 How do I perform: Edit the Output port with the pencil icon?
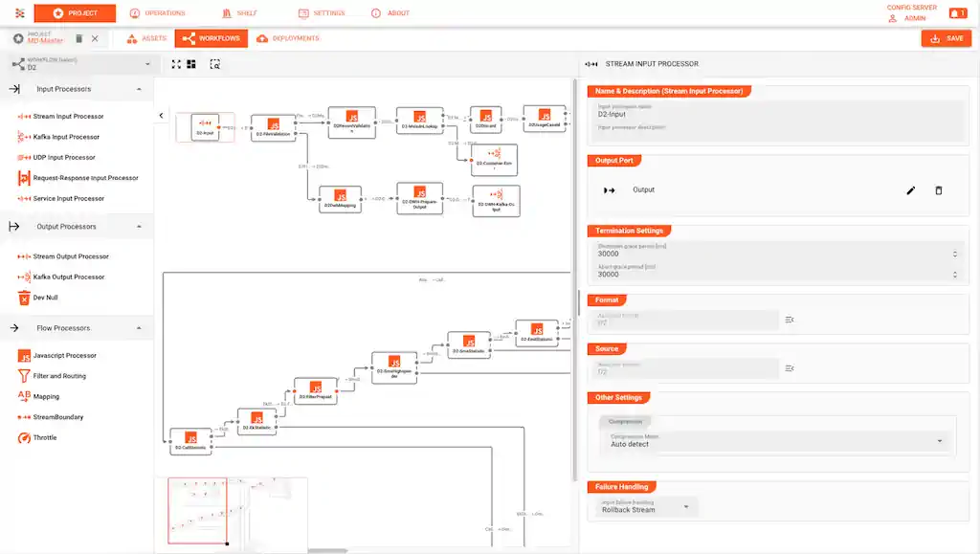coord(910,190)
